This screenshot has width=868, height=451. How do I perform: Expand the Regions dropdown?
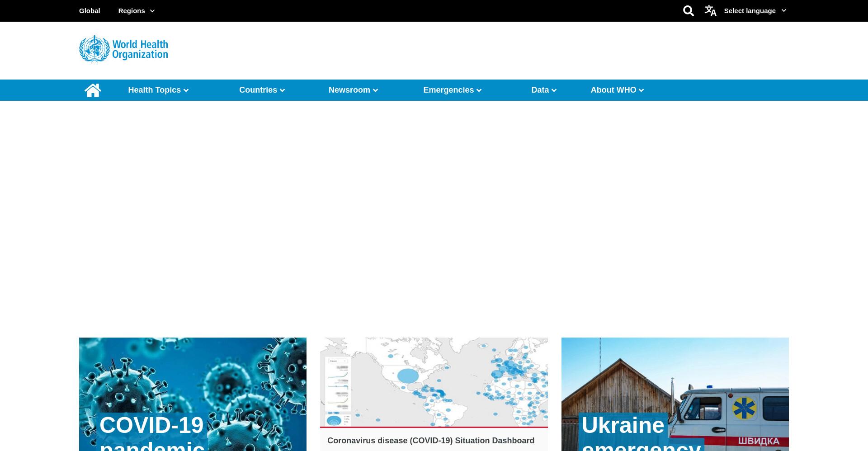click(x=137, y=11)
